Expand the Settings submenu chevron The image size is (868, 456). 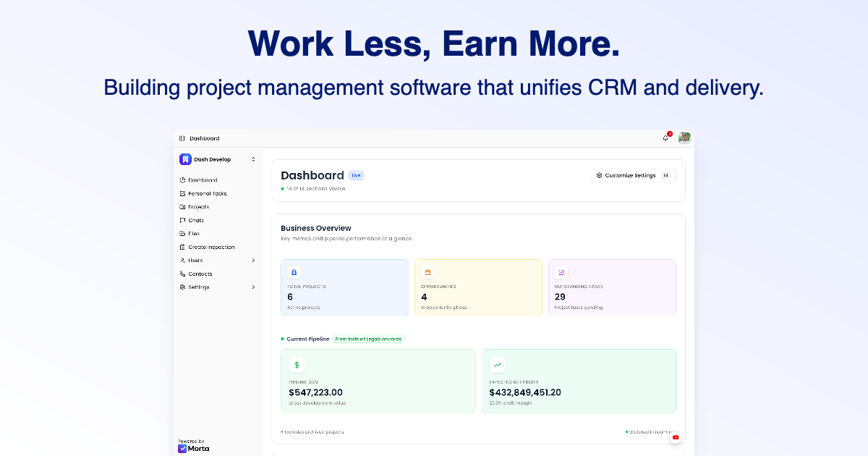click(x=253, y=287)
